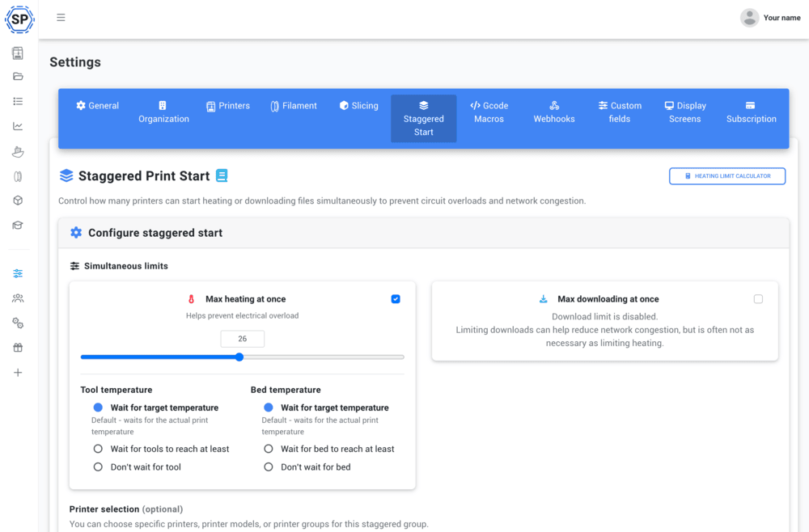The width and height of the screenshot is (809, 532).
Task: Click the max heating slider handle
Action: tap(239, 357)
